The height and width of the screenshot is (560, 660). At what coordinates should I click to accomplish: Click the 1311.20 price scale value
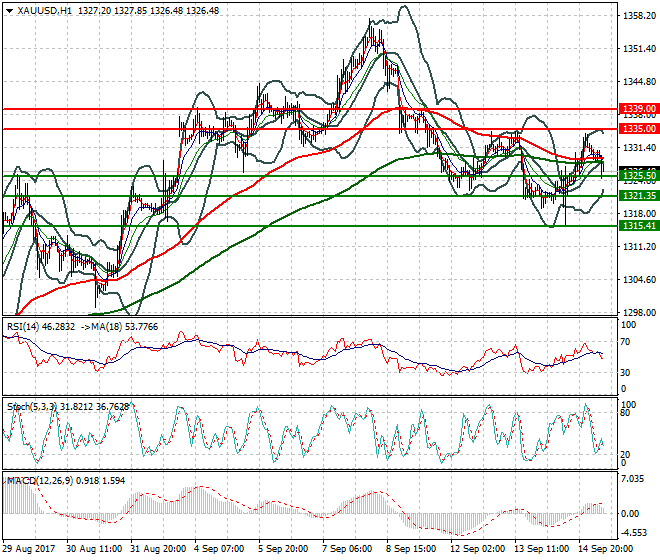click(639, 247)
